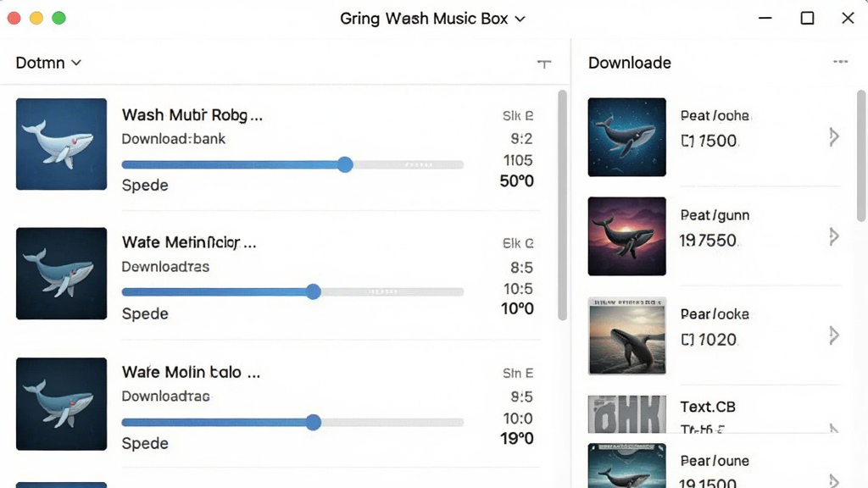Click the Wash Mubr Robg whale artwork
Image resolution: width=868 pixels, height=488 pixels.
[61, 144]
